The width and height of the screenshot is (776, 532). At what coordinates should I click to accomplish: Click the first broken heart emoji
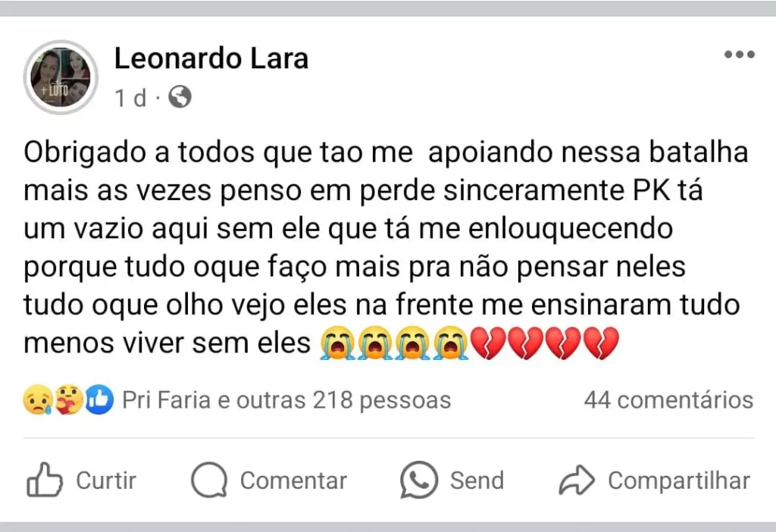[488, 343]
